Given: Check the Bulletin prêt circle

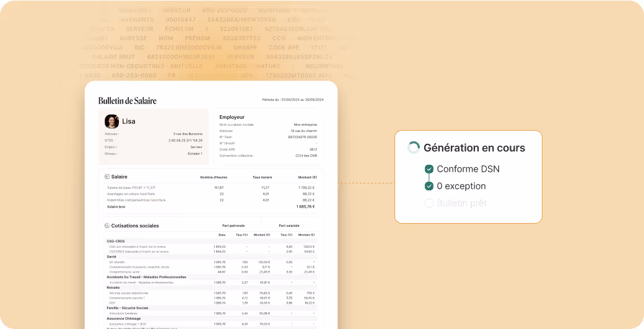Looking at the screenshot, I should point(429,203).
